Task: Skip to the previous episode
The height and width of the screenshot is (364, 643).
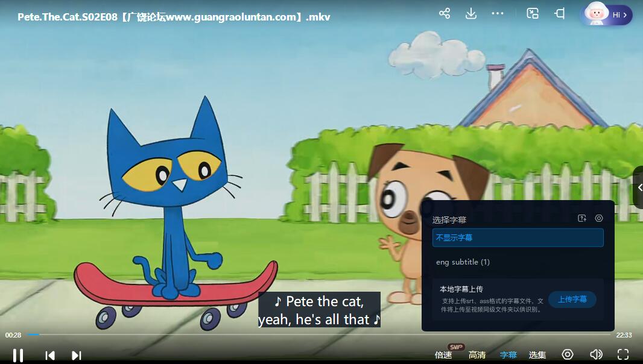Action: (50, 356)
